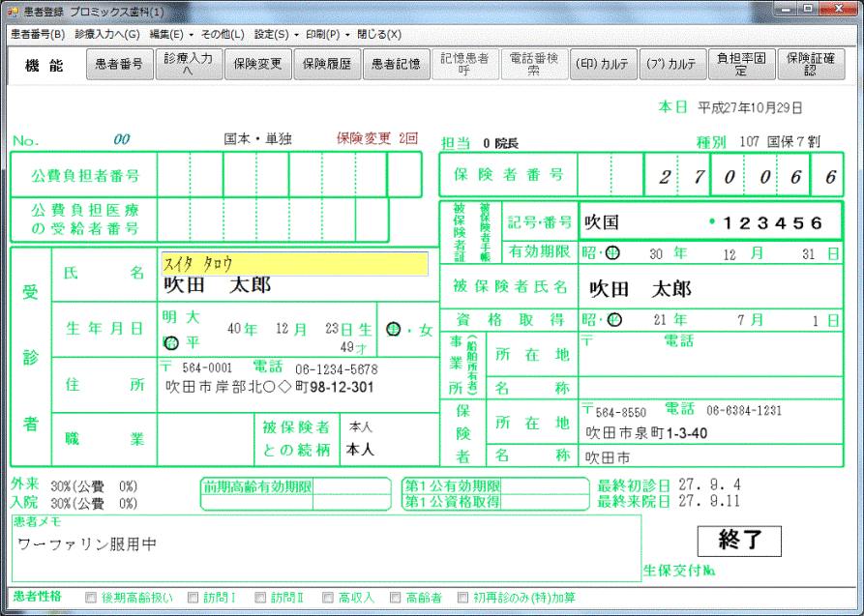The width and height of the screenshot is (864, 616).
Task: Click the 記憶患者呼 button
Action: (465, 65)
